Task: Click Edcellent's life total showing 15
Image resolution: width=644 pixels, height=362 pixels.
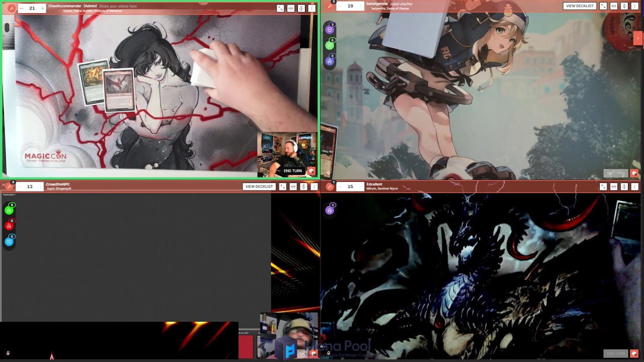Action: [x=350, y=187]
